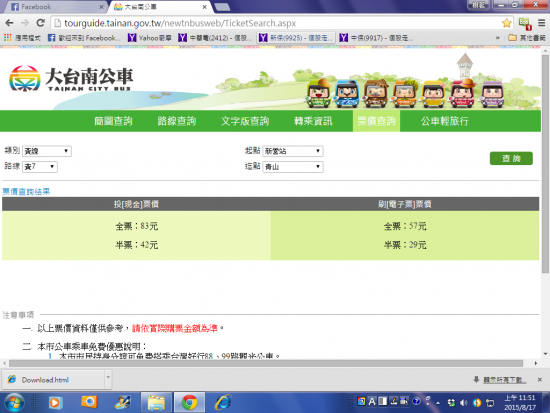Open the 迄點 destination dropdown
Image resolution: width=550 pixels, height=413 pixels.
293,166
